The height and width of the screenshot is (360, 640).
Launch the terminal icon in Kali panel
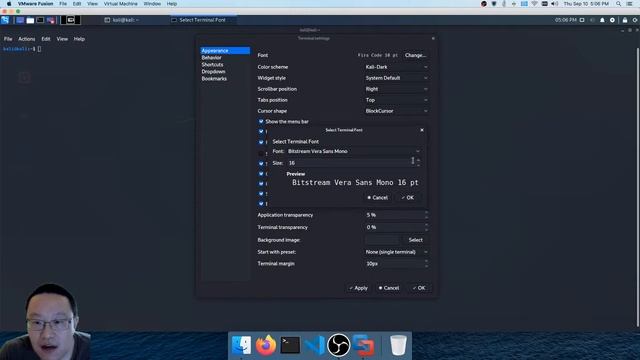click(x=40, y=20)
